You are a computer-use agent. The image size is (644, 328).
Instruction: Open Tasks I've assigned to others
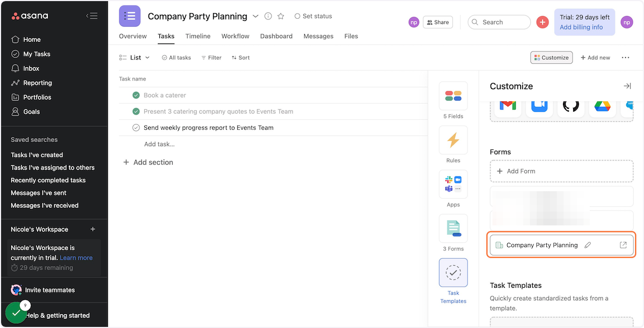pos(53,167)
